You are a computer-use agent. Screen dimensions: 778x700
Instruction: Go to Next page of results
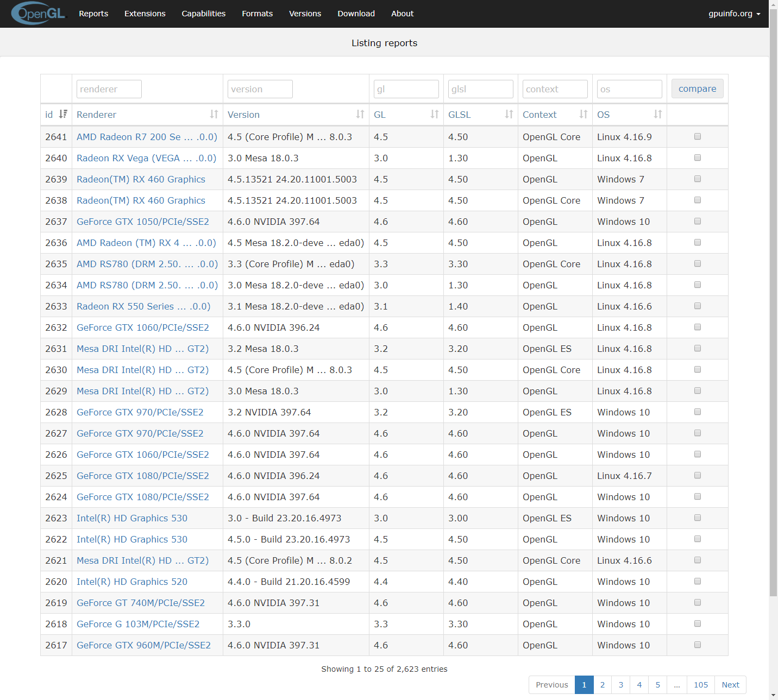[730, 685]
